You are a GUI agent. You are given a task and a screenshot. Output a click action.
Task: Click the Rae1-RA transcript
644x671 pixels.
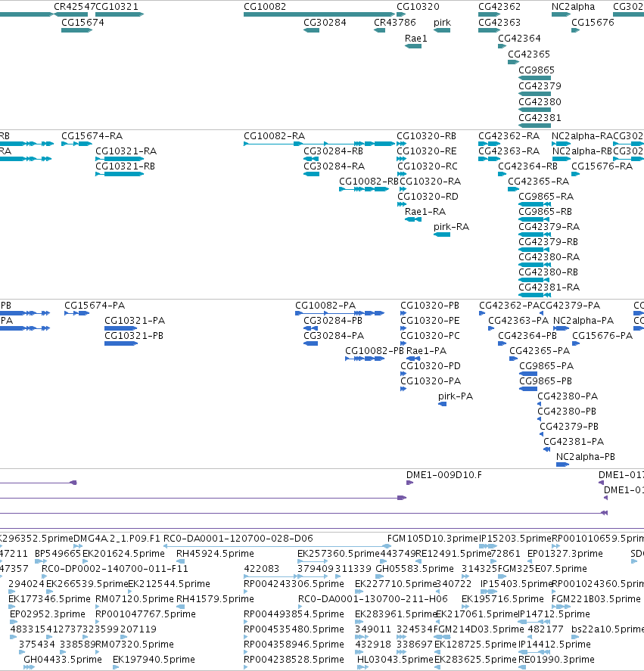click(x=412, y=219)
